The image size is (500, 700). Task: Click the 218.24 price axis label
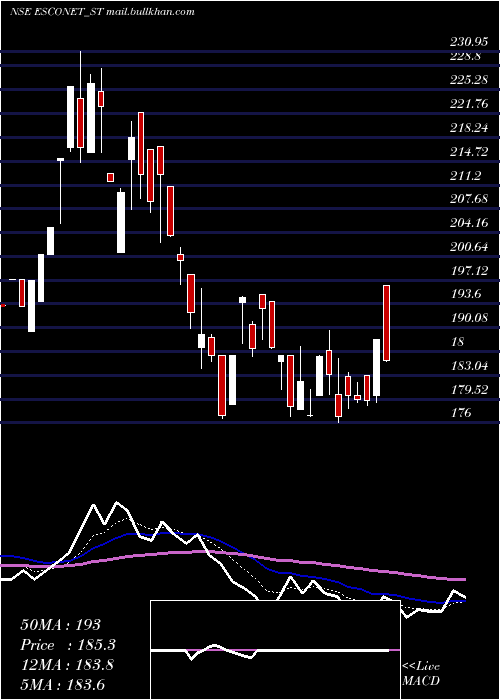pyautogui.click(x=468, y=128)
